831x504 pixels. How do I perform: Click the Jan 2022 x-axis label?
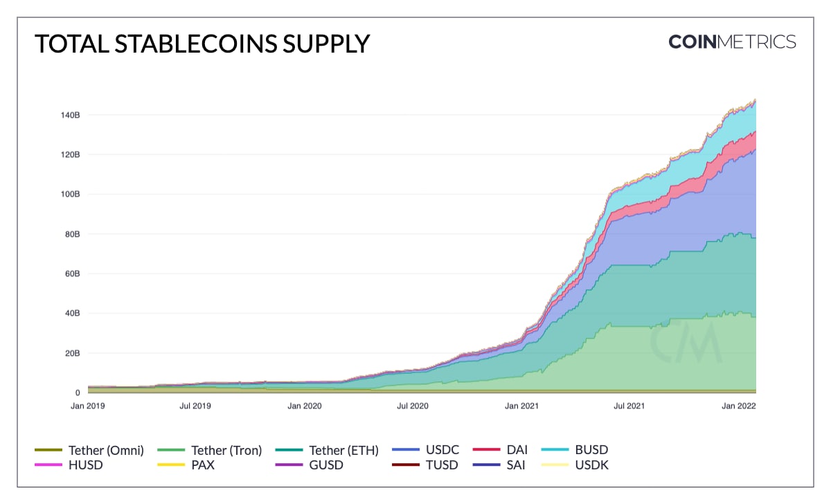pyautogui.click(x=740, y=406)
